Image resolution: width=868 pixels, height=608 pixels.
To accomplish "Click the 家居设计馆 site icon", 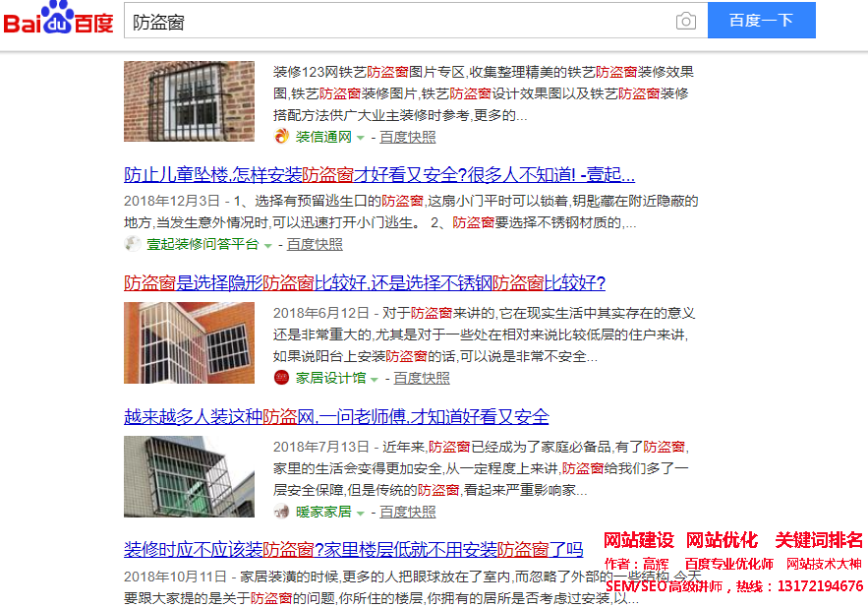I will pyautogui.click(x=282, y=378).
